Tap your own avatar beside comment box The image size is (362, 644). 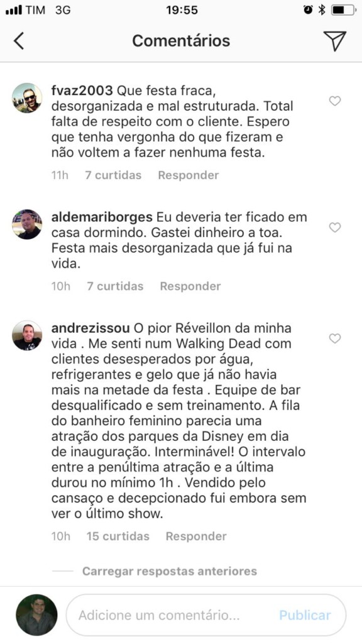(36, 615)
